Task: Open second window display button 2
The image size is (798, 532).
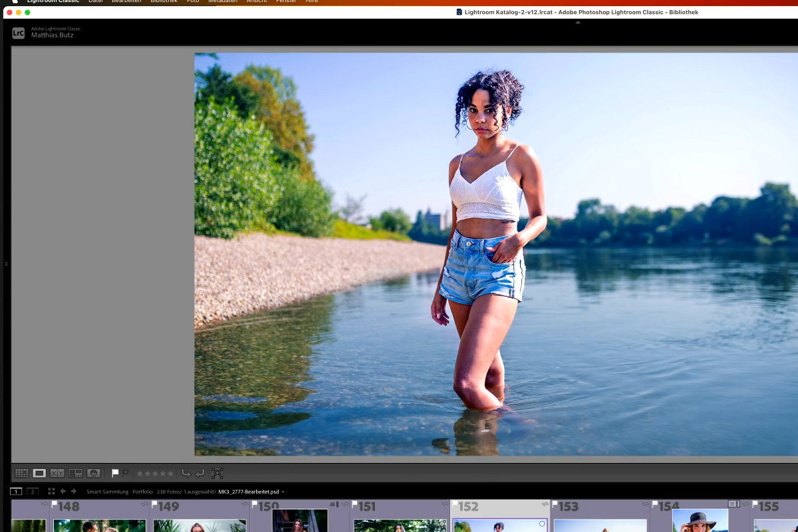Action: click(32, 491)
